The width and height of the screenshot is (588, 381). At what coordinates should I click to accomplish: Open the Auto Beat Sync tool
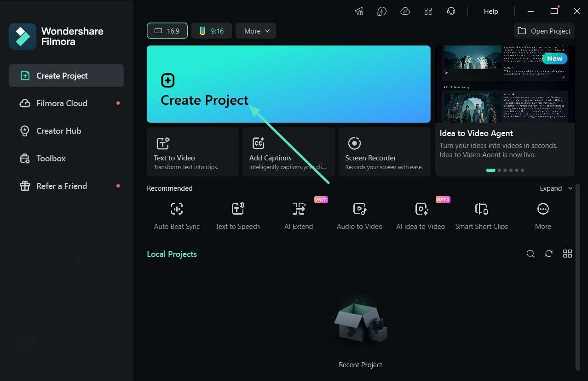click(x=177, y=216)
